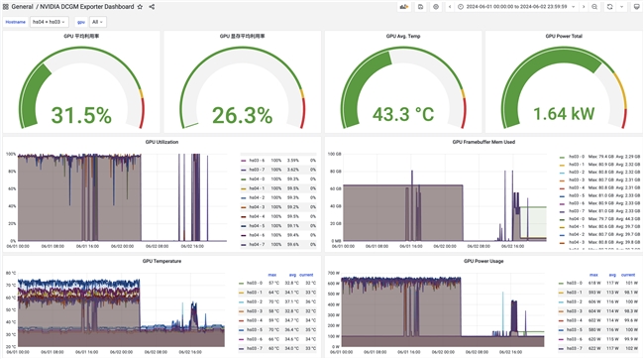
Task: Expand the refresh interval dropdown
Action: click(621, 7)
